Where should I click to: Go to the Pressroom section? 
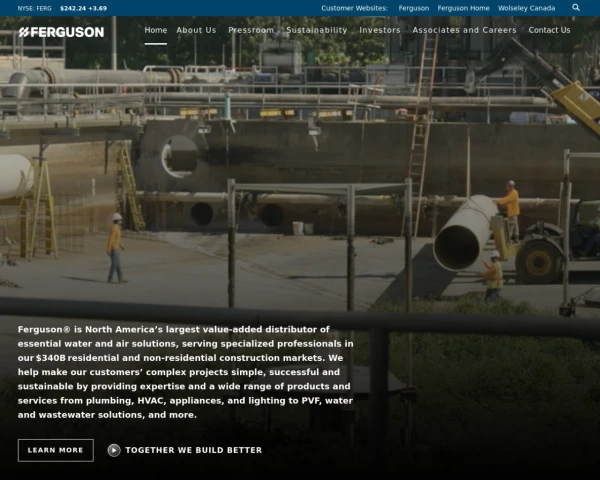(x=251, y=30)
